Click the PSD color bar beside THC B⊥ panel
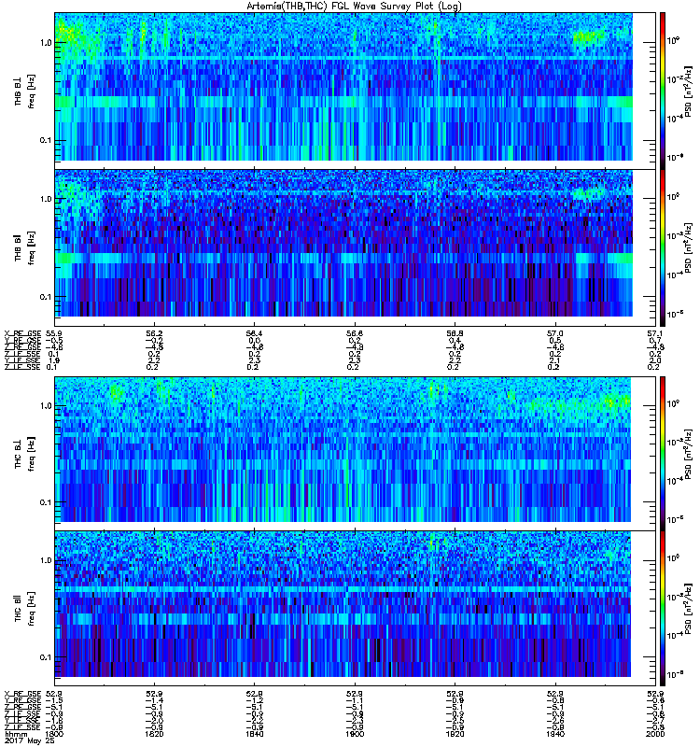The height and width of the screenshot is (747, 700). point(663,453)
